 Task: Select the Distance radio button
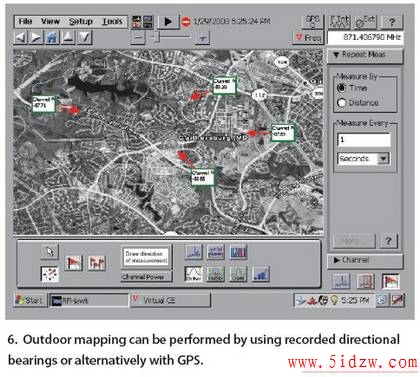(x=341, y=103)
